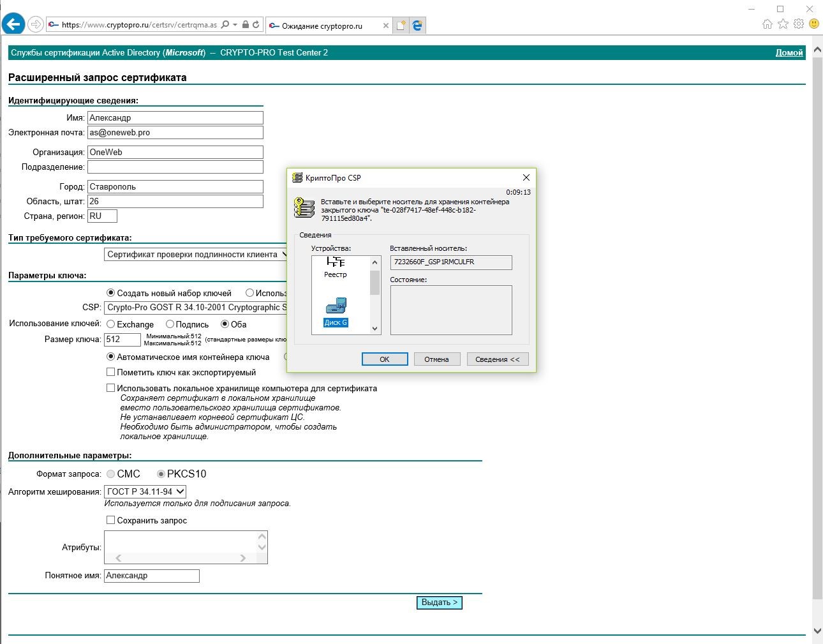823x644 pixels.
Task: Submit the request with 'Выдать >' button
Action: click(x=439, y=603)
